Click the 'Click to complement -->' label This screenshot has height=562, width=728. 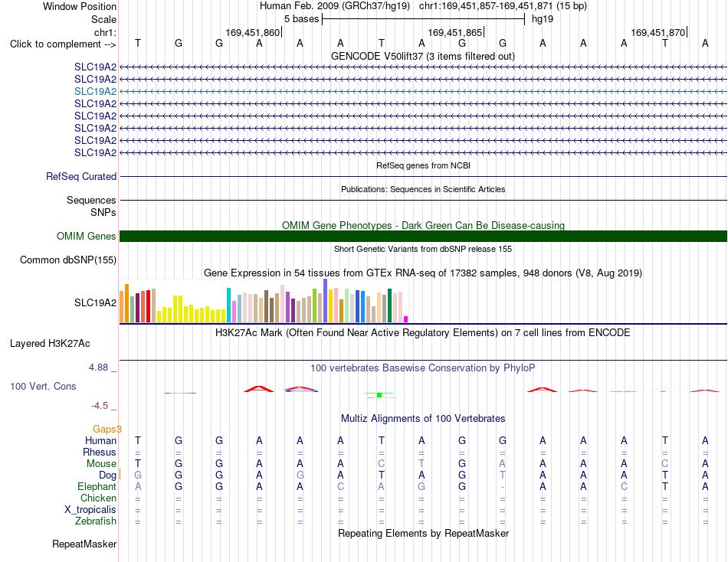[x=63, y=44]
